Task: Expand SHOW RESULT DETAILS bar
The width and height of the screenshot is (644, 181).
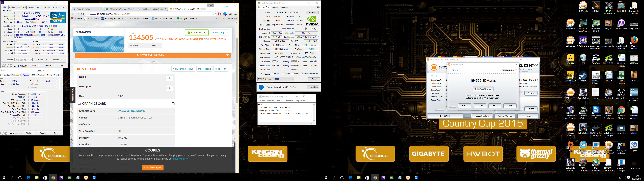Action: tap(152, 55)
